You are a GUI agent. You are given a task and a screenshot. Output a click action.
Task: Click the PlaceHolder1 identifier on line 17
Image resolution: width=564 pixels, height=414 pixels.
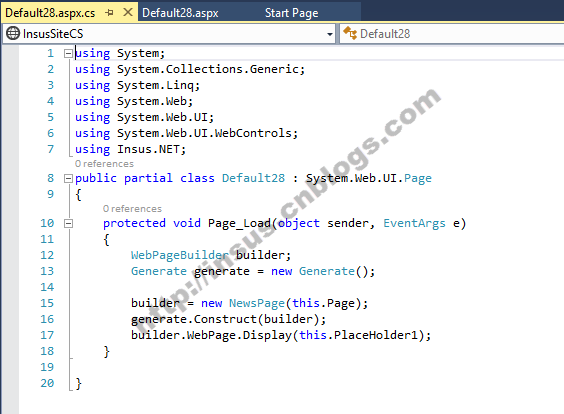click(376, 335)
